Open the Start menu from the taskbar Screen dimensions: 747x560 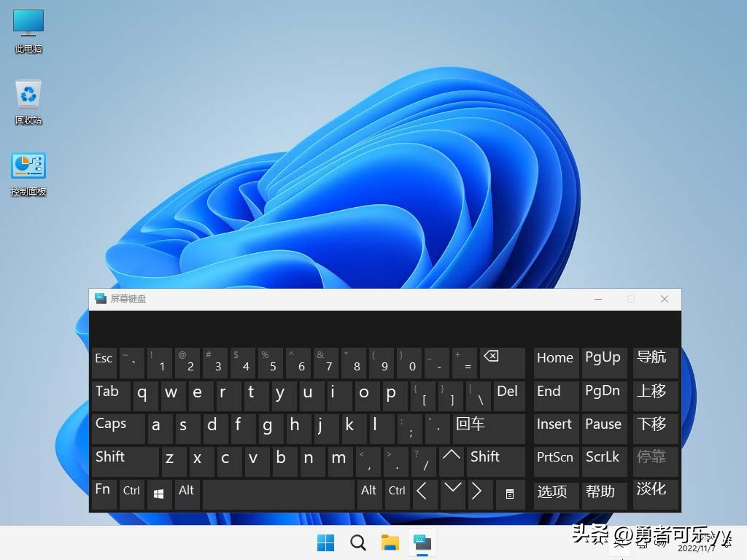tap(325, 542)
